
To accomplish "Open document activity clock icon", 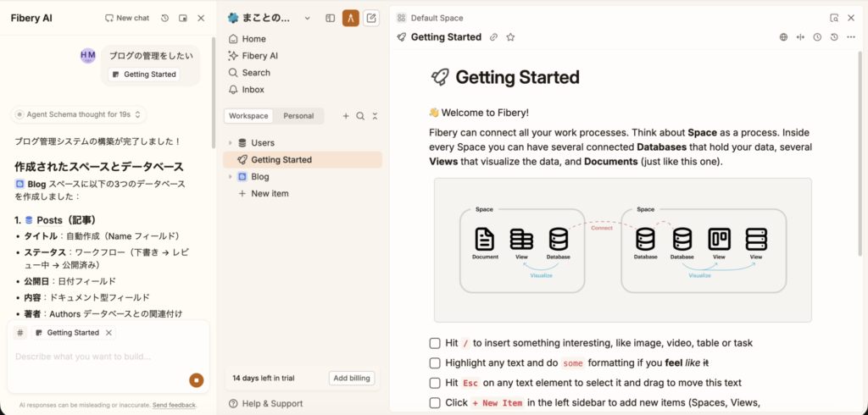I will 817,37.
